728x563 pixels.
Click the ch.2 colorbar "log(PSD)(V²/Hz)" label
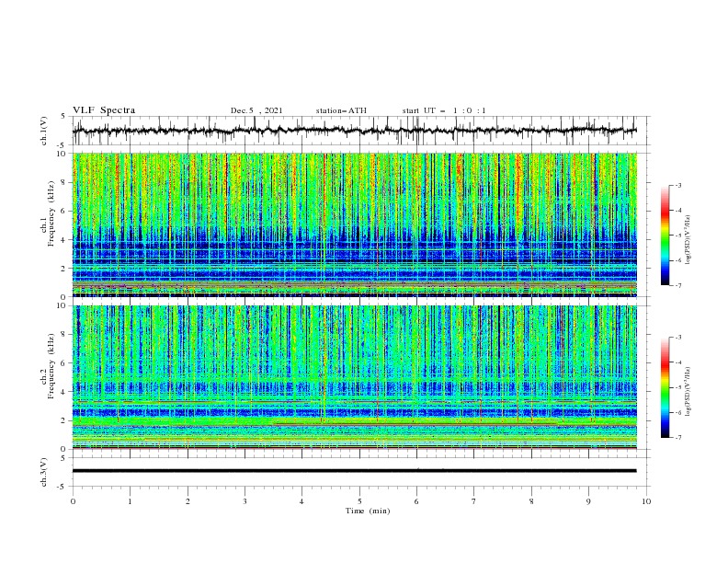point(688,392)
